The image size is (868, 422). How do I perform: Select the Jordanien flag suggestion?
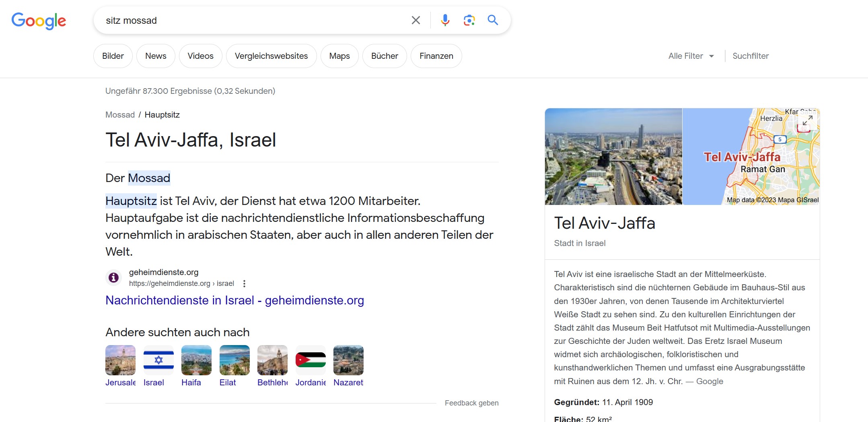(x=311, y=366)
